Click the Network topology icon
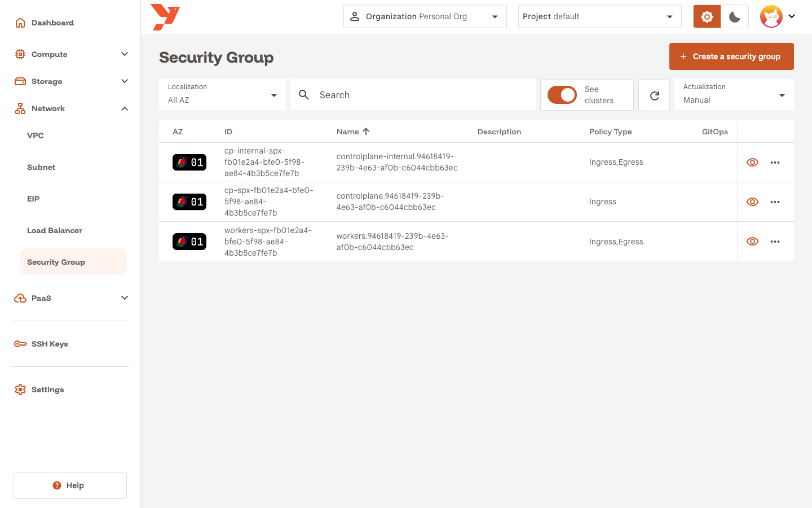 (x=20, y=108)
